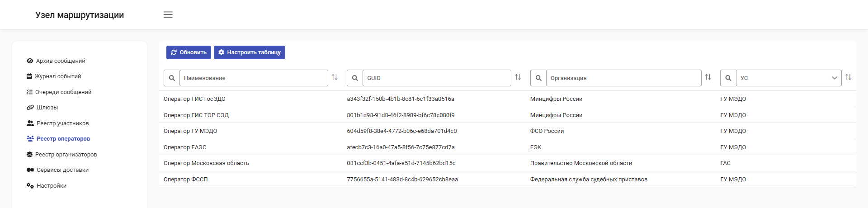Screen dimensions: 868x208
Task: Click Федеральная служба судебных приставов cell
Action: 589,180
